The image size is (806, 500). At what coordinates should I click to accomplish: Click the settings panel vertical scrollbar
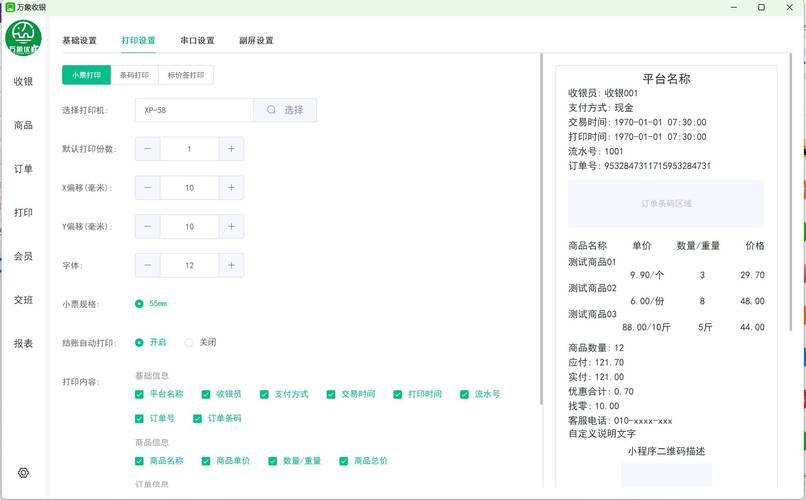click(x=541, y=229)
